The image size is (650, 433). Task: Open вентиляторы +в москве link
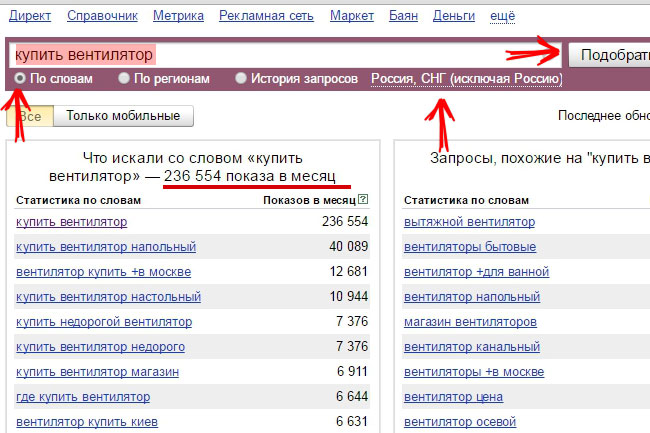pos(474,372)
